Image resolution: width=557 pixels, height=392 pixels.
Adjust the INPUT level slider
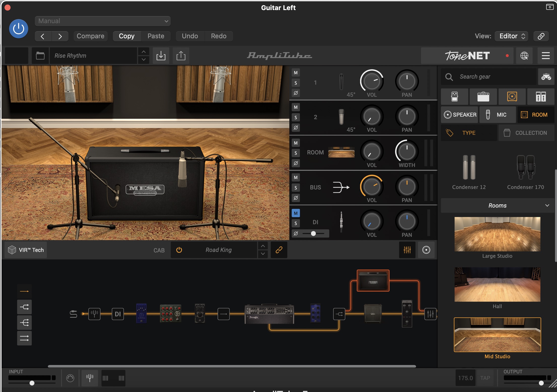(32, 383)
